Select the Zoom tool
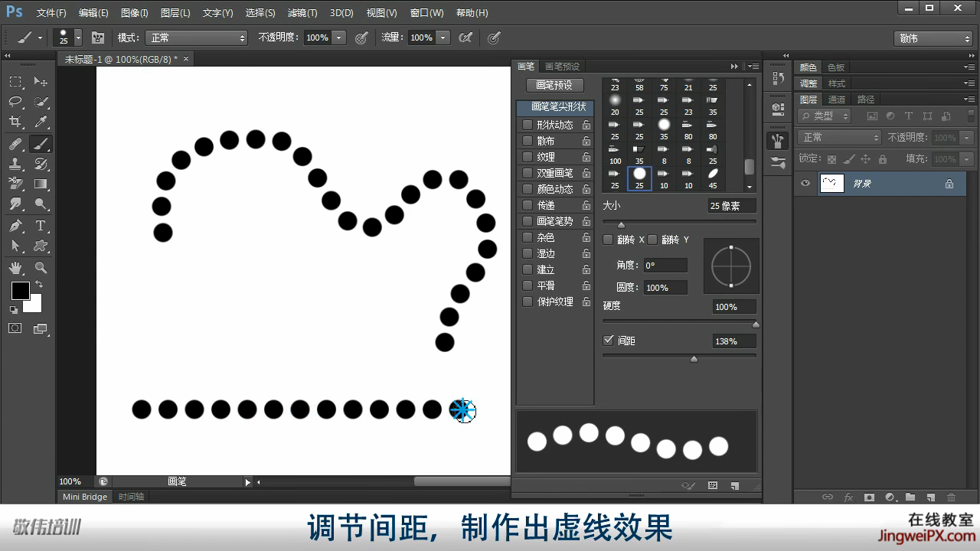Screen dimensions: 980x551 (x=41, y=268)
